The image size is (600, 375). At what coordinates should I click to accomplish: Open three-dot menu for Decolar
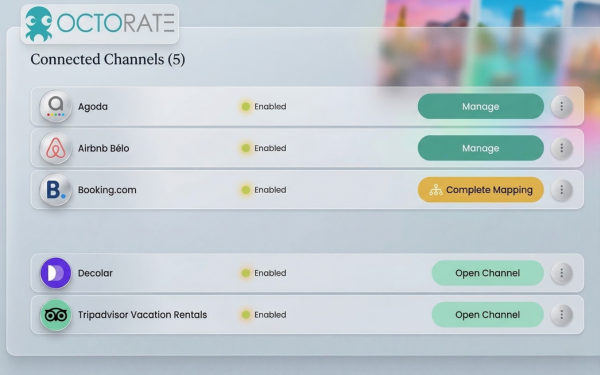click(561, 273)
